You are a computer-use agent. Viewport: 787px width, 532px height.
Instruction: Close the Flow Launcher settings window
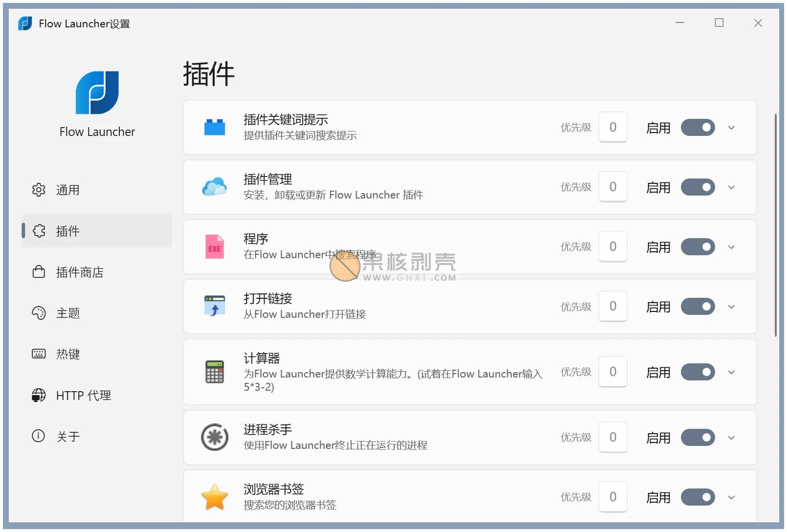[x=758, y=23]
